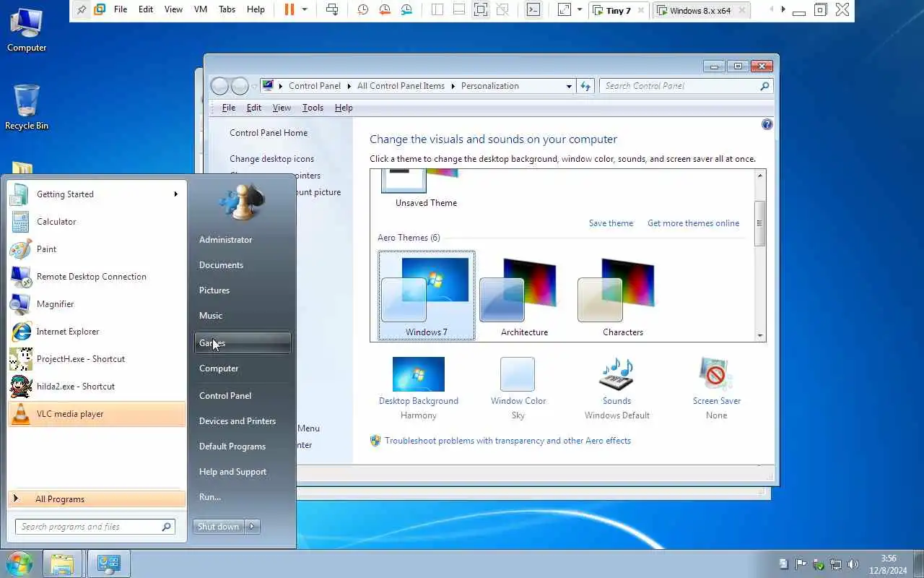The image size is (924, 578).
Task: Click the volume speaker tray icon
Action: click(x=853, y=564)
